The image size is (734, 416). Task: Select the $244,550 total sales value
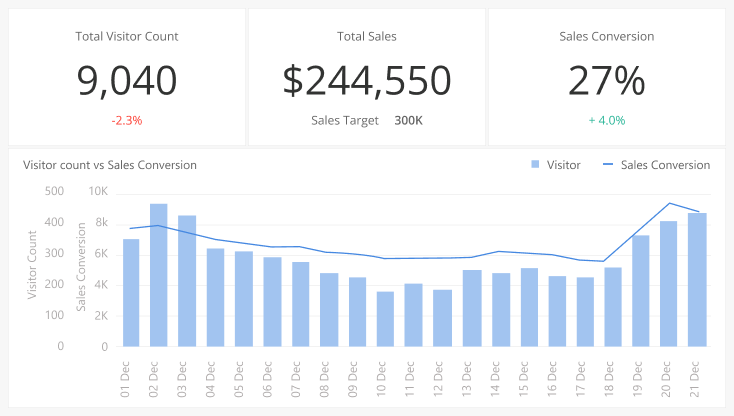click(x=367, y=80)
